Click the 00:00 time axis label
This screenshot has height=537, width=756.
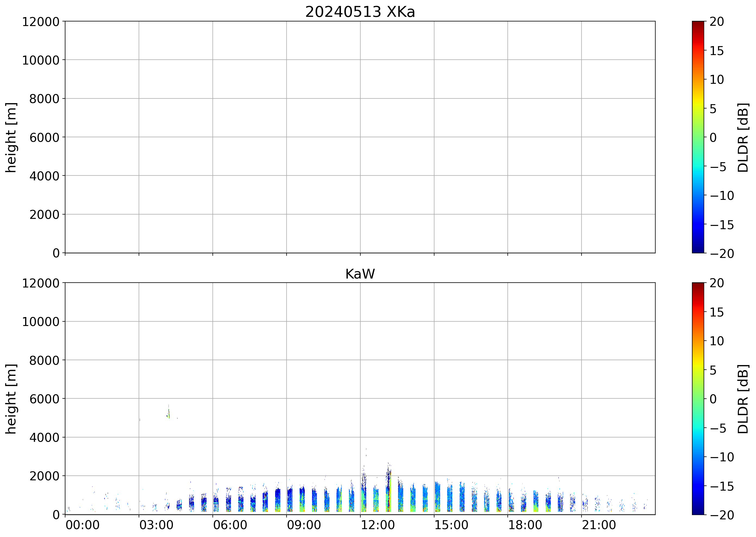[x=82, y=525]
